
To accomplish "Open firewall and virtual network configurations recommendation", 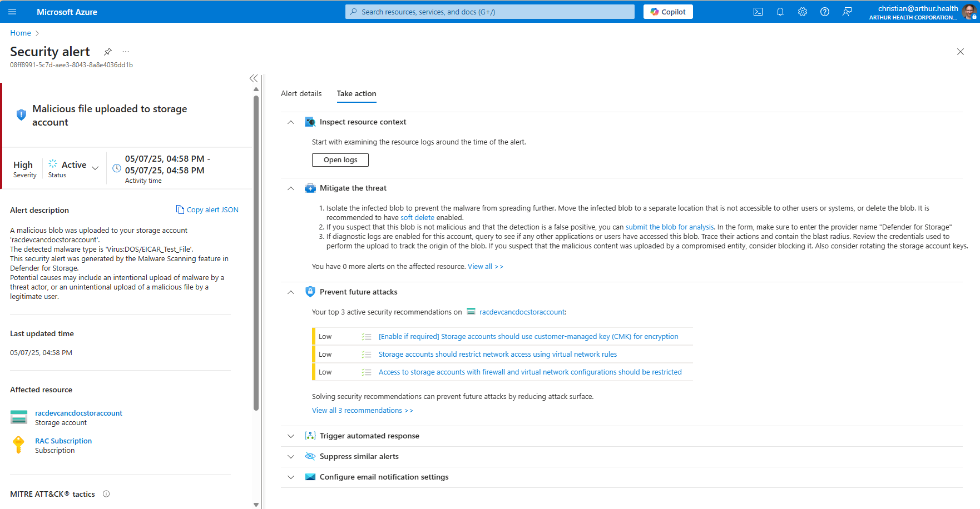I will pos(530,372).
